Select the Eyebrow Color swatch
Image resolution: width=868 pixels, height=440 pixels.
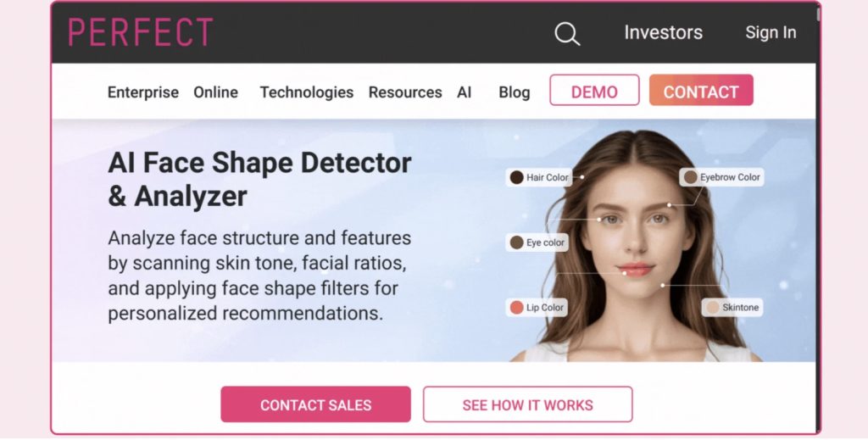(690, 177)
